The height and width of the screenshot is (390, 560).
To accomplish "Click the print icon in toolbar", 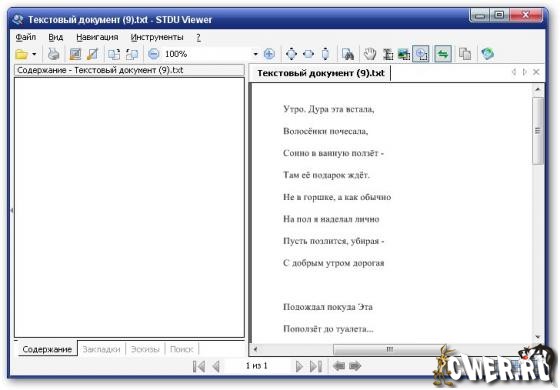I will click(54, 54).
